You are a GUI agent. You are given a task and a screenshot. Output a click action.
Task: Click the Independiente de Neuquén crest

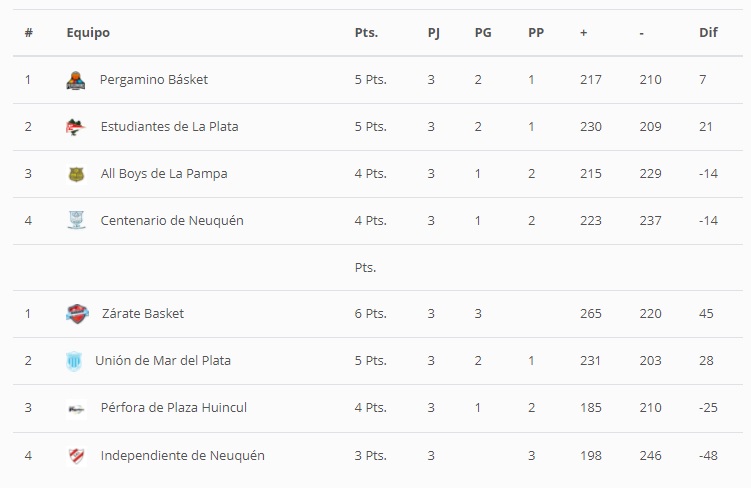coord(76,455)
